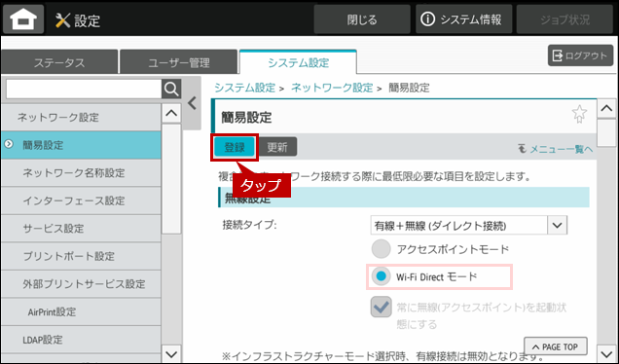Screen dimensions: 619x364
Task: Click the main content scroll-down arrow
Action: [x=606, y=353]
